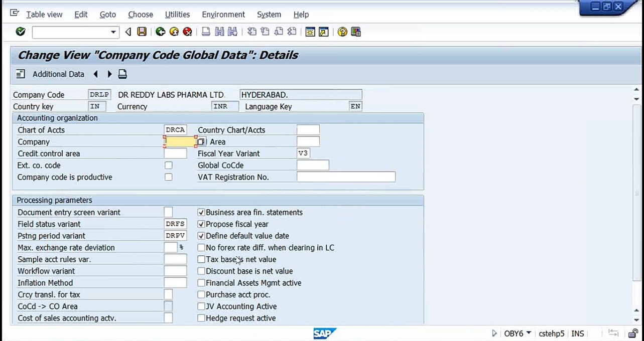
Task: Toggle the Crcy transl. for tax box
Action: pos(169,294)
